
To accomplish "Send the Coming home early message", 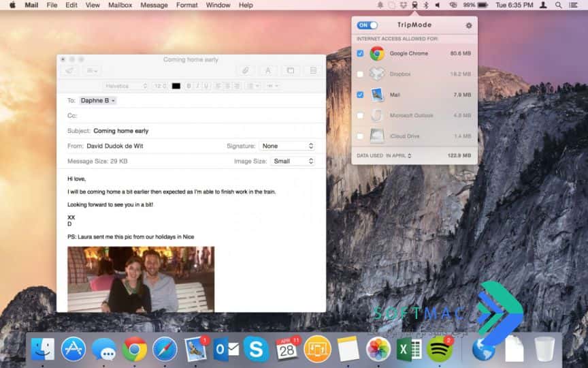I will [69, 71].
